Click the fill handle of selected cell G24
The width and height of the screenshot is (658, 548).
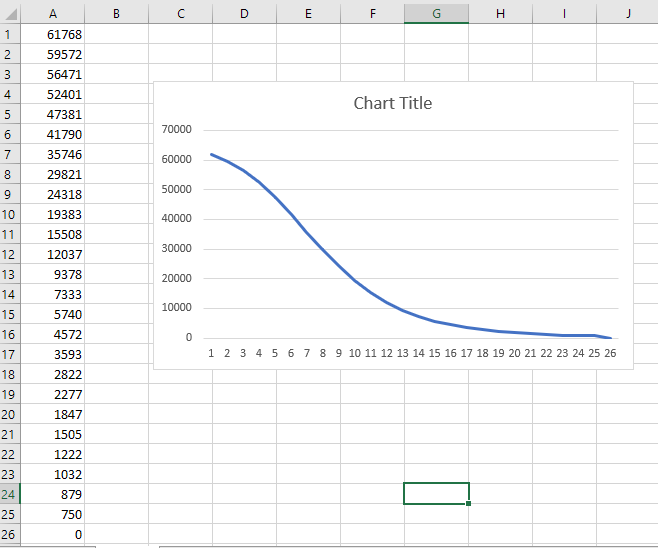[468, 504]
